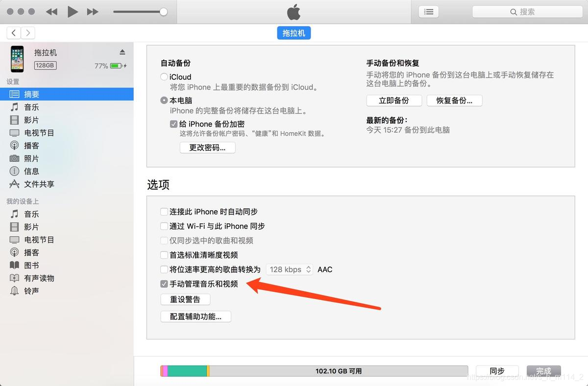The width and height of the screenshot is (588, 386).
Task: Click the 立即备份 button
Action: [394, 100]
